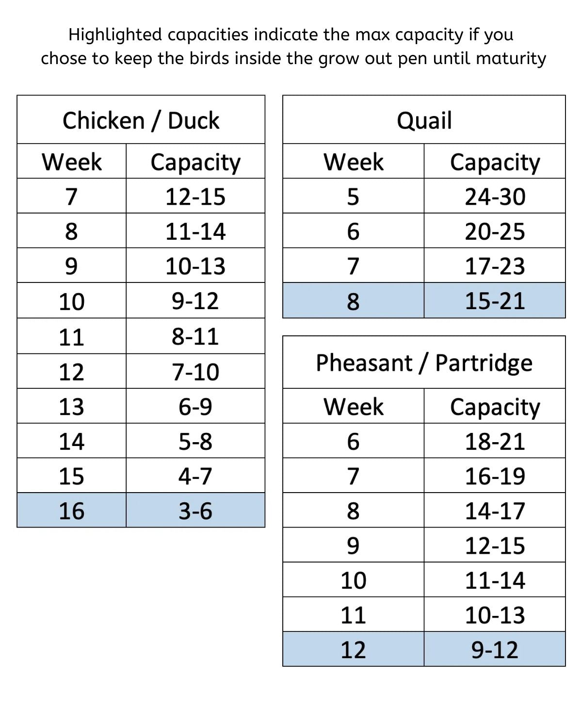
Task: Click the Pheasant / Partridge table title
Action: pos(424,363)
